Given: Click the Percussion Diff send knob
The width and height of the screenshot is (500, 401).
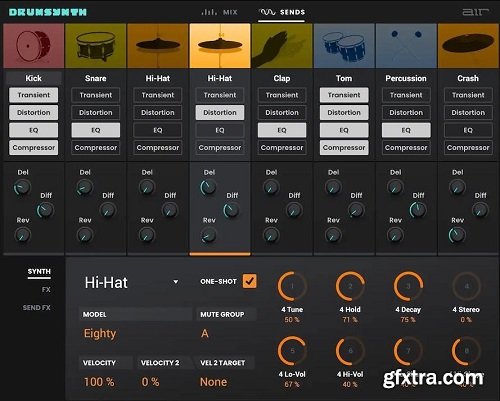Looking at the screenshot, I should point(418,210).
